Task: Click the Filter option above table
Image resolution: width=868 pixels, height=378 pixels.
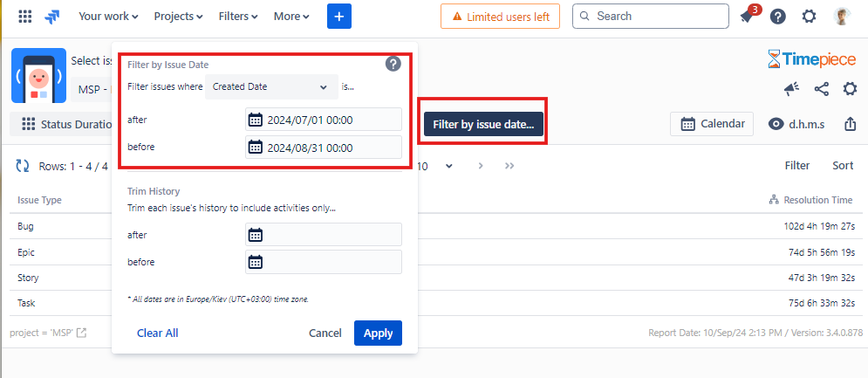Action: click(x=797, y=165)
